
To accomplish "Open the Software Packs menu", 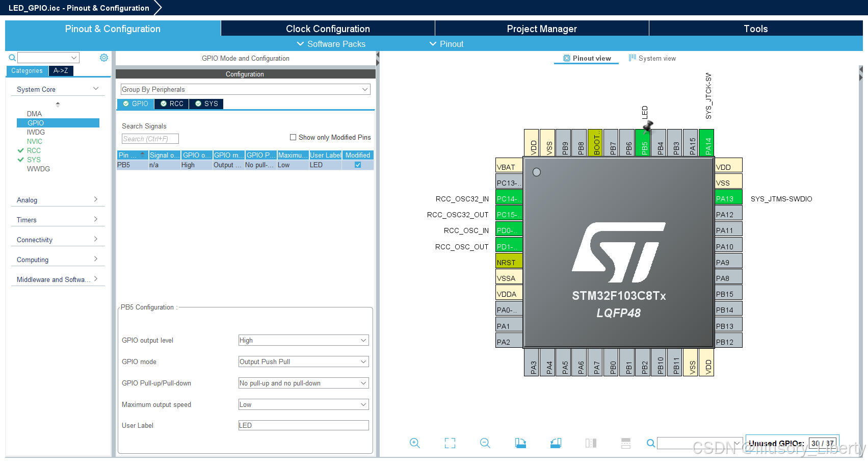I will click(x=331, y=44).
